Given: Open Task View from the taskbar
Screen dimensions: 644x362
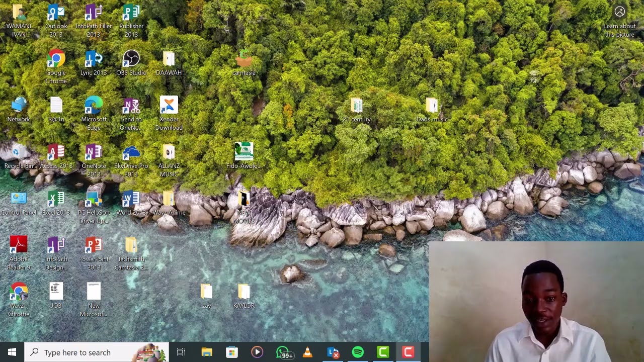Looking at the screenshot, I should click(x=181, y=352).
